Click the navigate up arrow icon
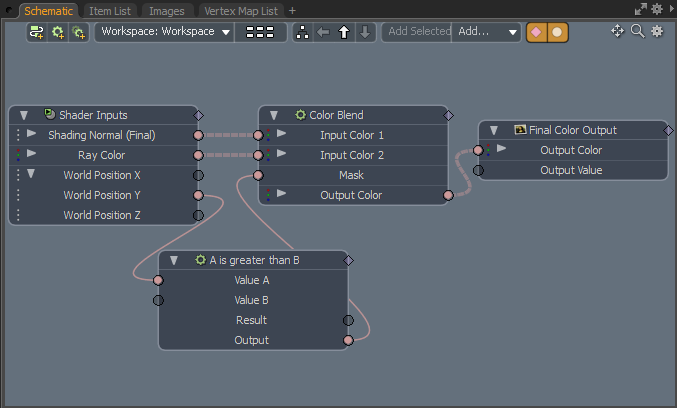 [343, 32]
